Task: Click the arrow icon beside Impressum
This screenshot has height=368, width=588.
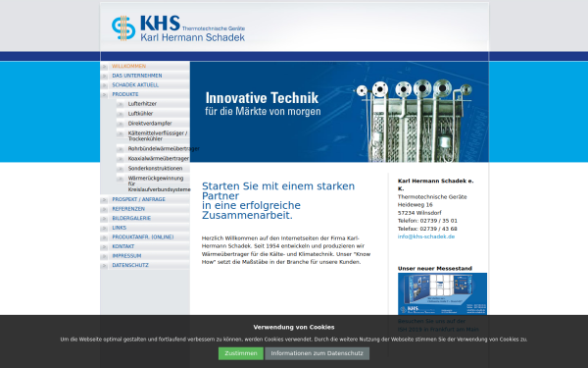Action: click(104, 256)
